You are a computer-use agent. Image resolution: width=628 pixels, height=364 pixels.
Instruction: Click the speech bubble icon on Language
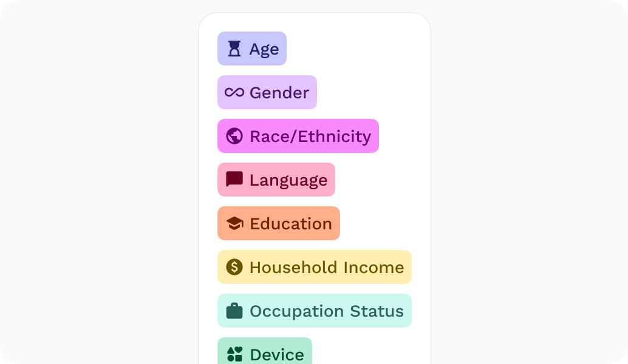click(234, 180)
